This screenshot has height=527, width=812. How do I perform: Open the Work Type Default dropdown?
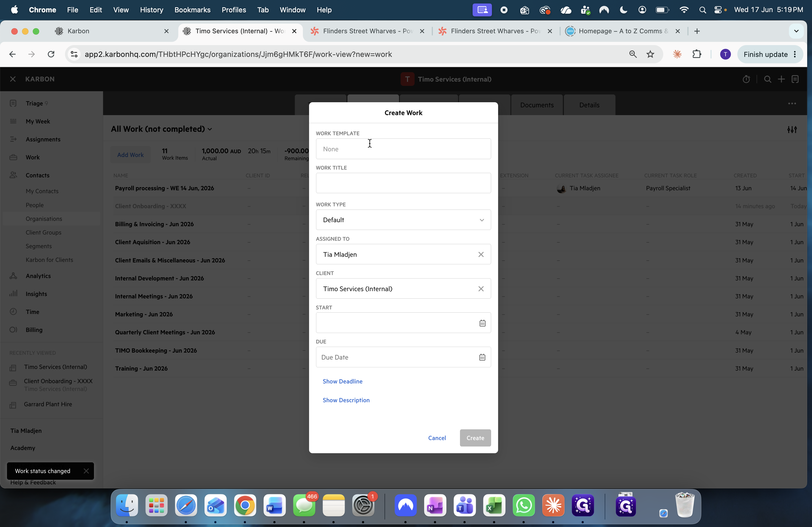[x=403, y=220]
